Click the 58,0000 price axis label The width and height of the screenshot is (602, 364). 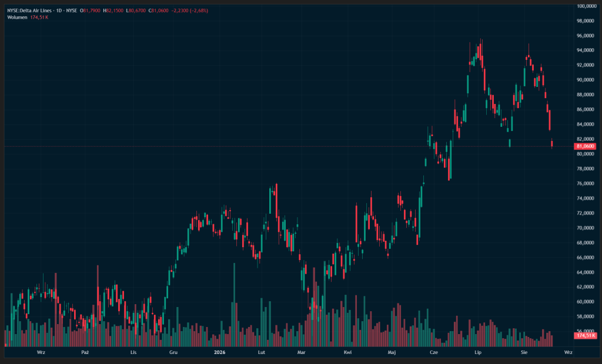tap(586, 317)
